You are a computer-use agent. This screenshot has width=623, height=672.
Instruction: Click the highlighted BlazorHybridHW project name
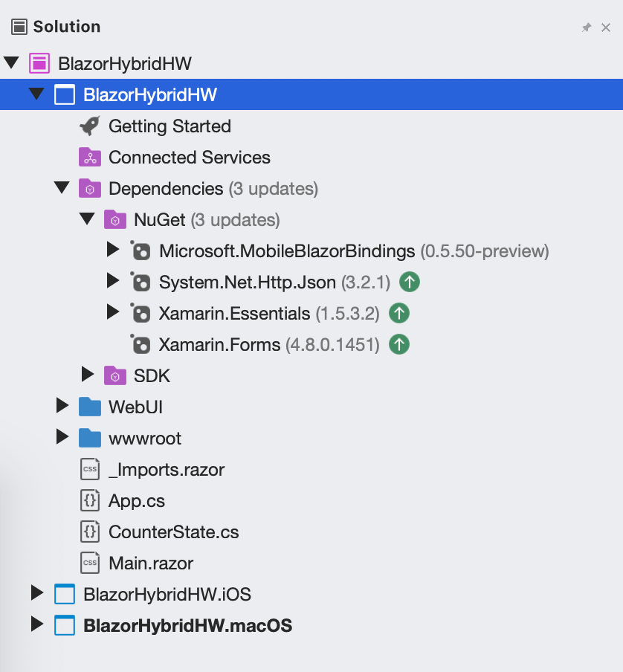(x=150, y=95)
